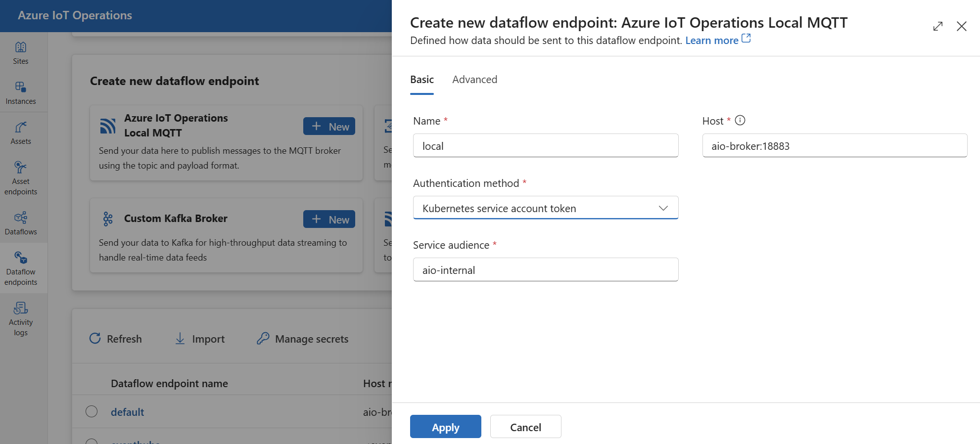Switch to the Advanced tab
980x444 pixels.
coord(475,80)
